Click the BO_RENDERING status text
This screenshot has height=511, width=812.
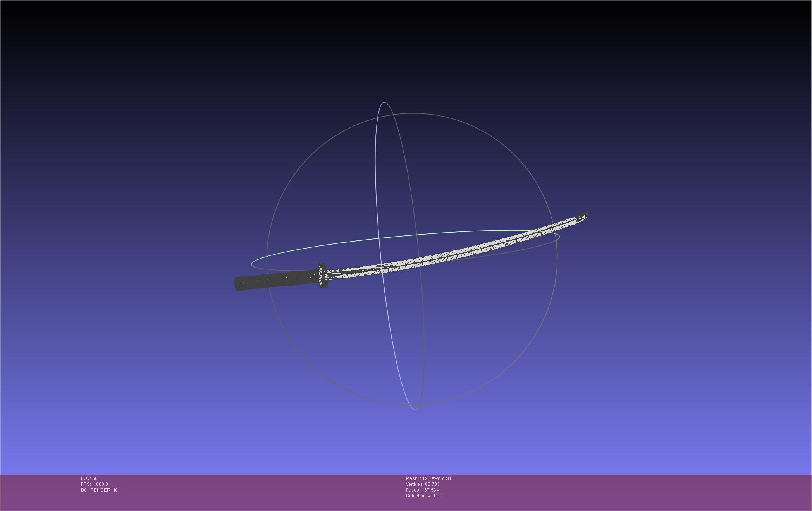(x=100, y=490)
